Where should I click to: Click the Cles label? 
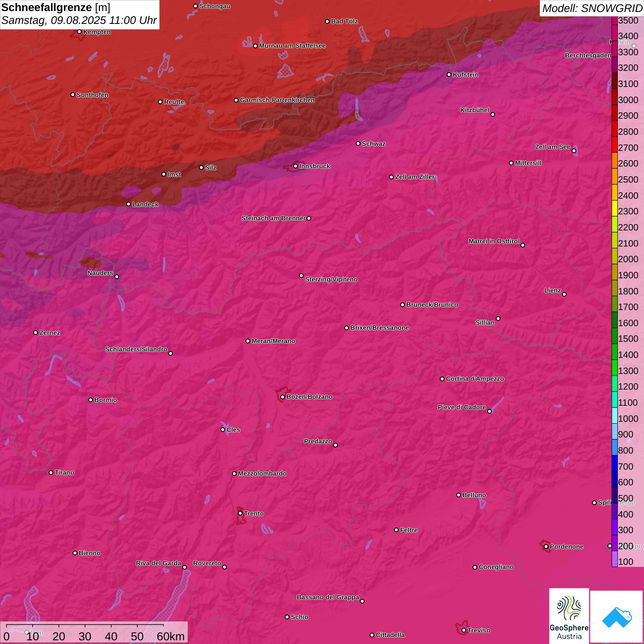pos(233,430)
